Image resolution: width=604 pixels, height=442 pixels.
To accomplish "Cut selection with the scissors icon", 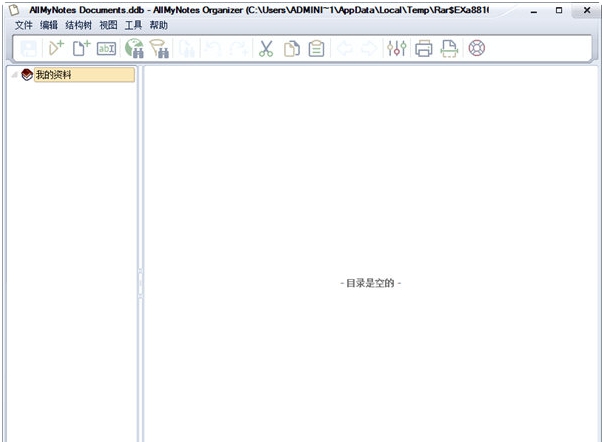I will 266,49.
